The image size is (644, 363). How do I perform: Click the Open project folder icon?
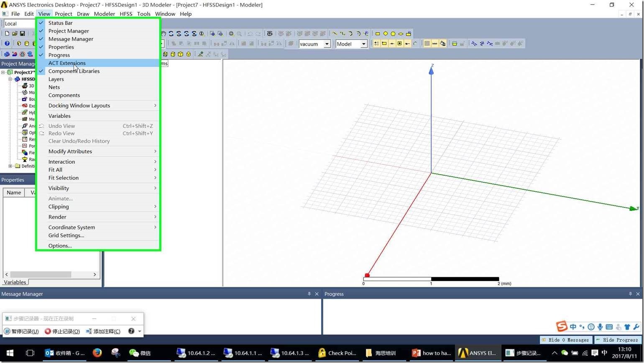15,33
